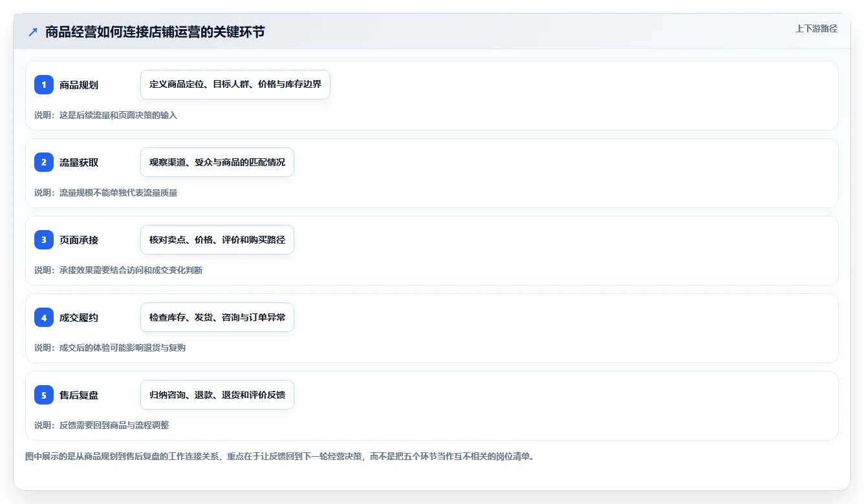This screenshot has height=504, width=864.
Task: Click the box 检查库存、发货、咨询与订单异常
Action: coord(217,317)
